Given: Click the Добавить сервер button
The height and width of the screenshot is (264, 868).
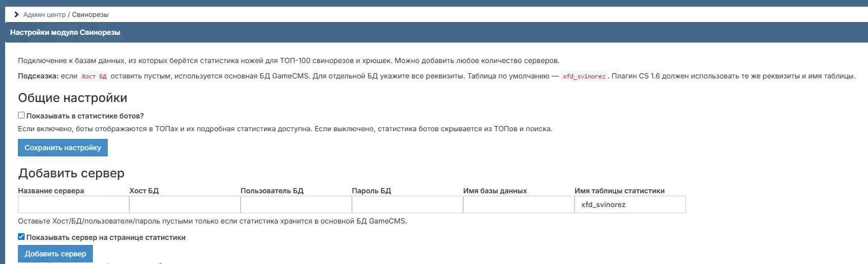Looking at the screenshot, I should click(x=55, y=254).
